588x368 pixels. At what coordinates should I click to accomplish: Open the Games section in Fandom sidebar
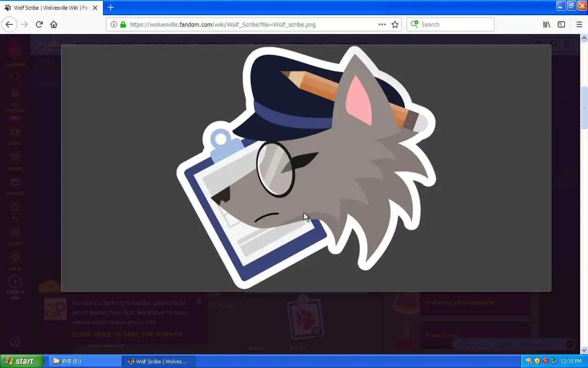(15, 136)
